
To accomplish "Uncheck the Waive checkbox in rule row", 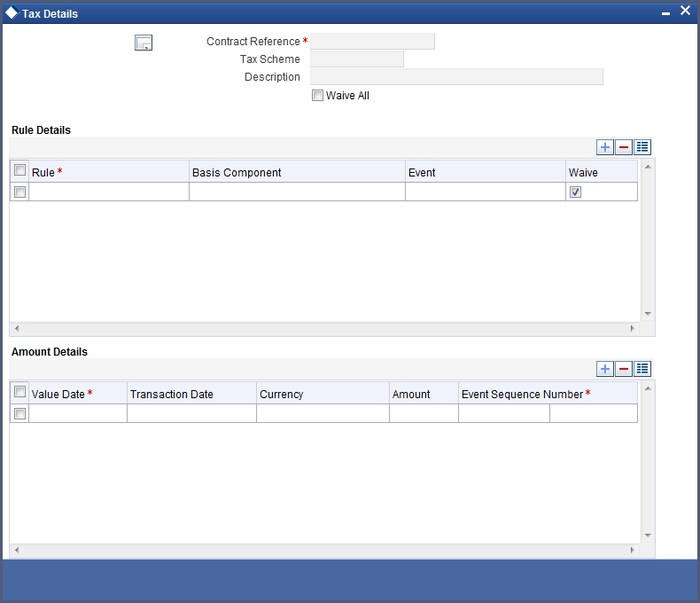I will (x=575, y=192).
